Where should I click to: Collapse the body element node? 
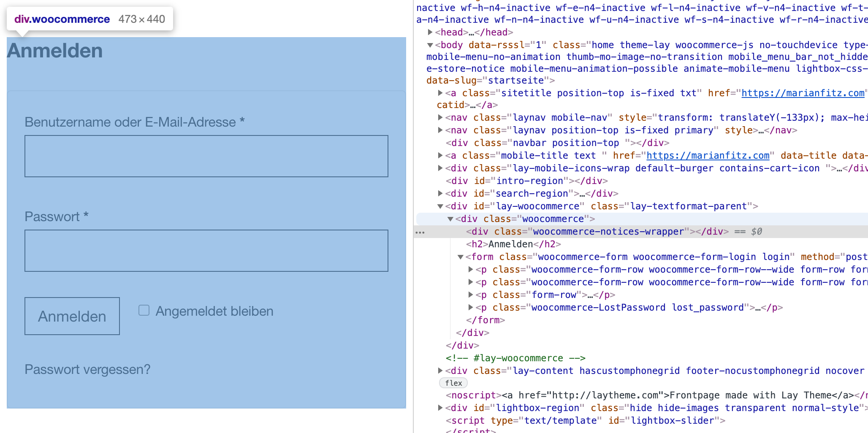pyautogui.click(x=430, y=45)
